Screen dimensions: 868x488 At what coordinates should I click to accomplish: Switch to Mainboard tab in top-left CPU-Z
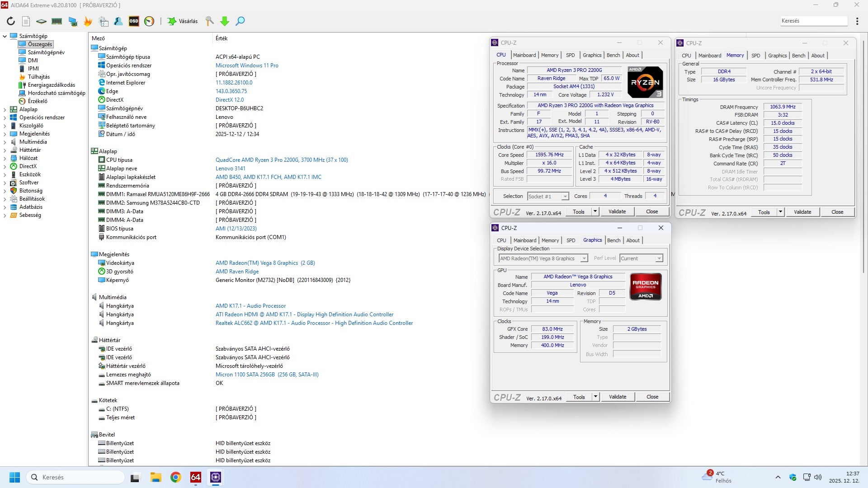click(x=524, y=55)
